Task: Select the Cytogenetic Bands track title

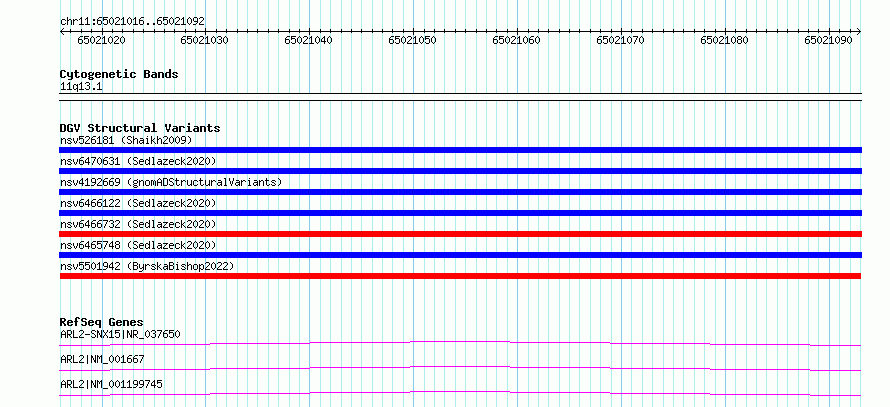Action: pos(119,74)
